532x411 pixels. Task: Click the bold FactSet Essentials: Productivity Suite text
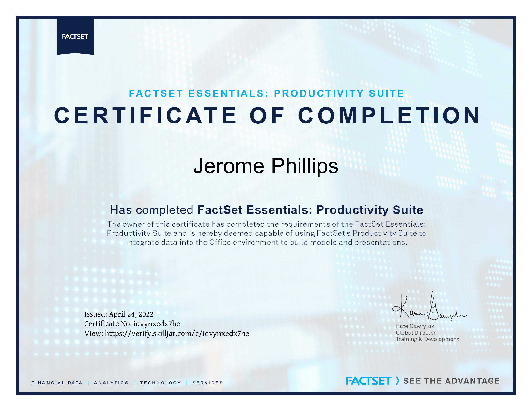click(x=310, y=210)
